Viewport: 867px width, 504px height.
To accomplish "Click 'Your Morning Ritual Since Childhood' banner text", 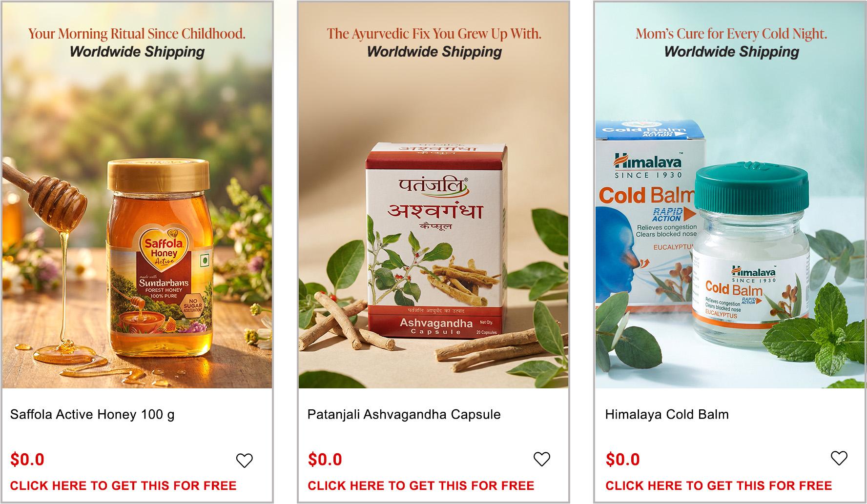I will pos(137,34).
